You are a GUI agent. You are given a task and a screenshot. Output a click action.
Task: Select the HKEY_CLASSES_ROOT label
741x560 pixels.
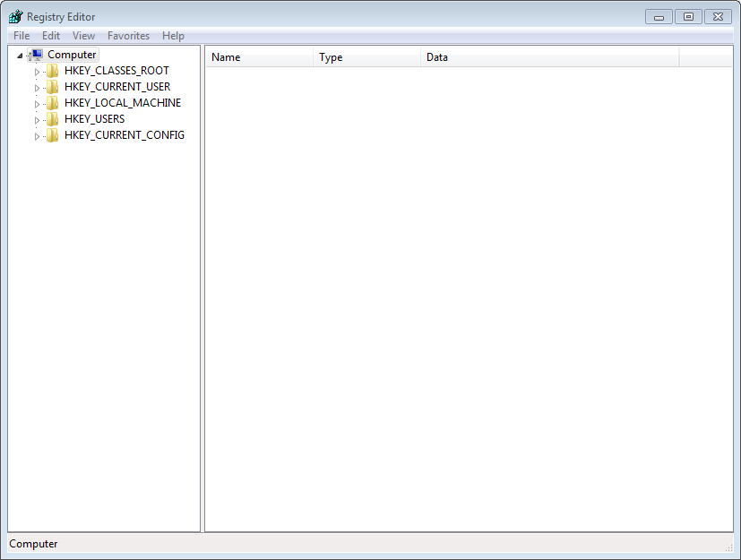pos(116,71)
